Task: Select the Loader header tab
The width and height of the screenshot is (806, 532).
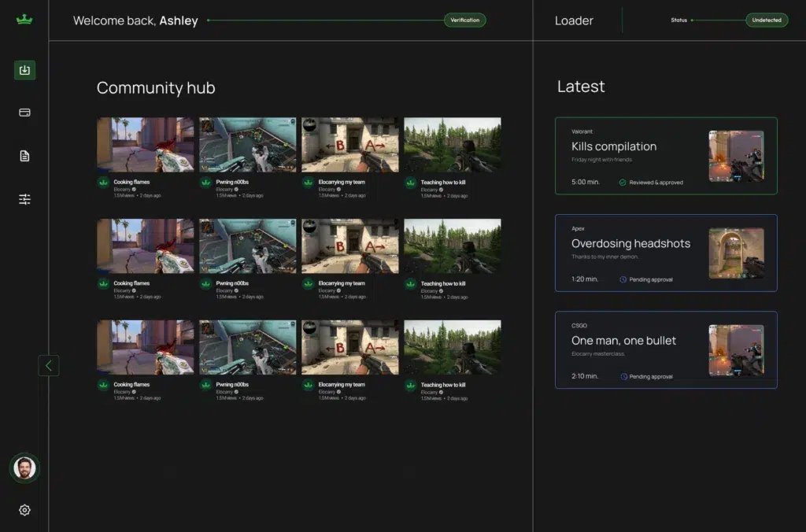Action: pyautogui.click(x=574, y=21)
